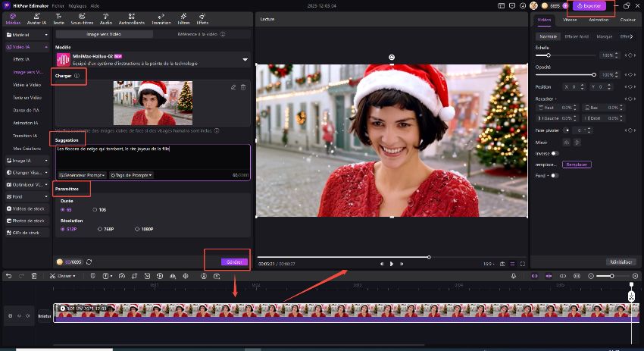Screen dimensions: 644x351
Task: Switch to the Animation tab
Action: point(599,20)
